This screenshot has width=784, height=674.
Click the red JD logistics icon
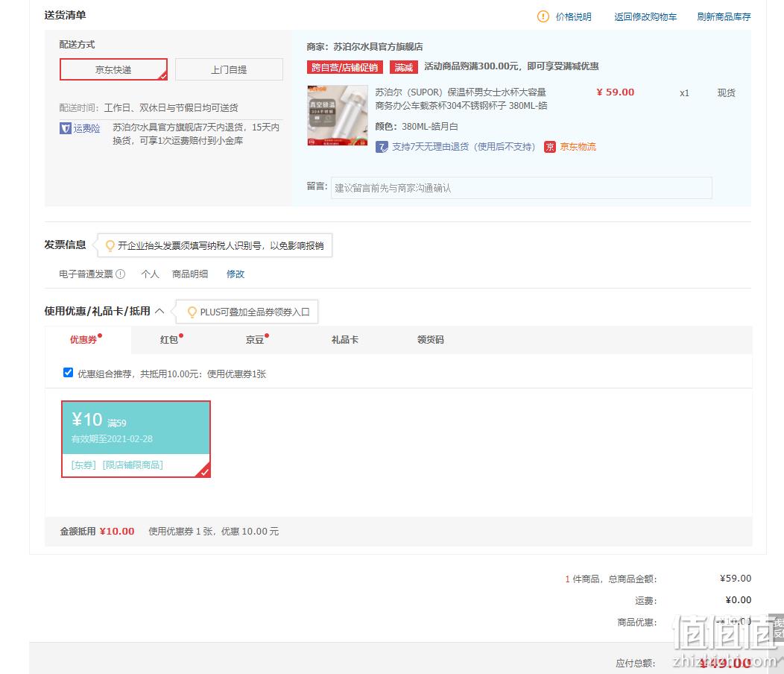[x=549, y=147]
